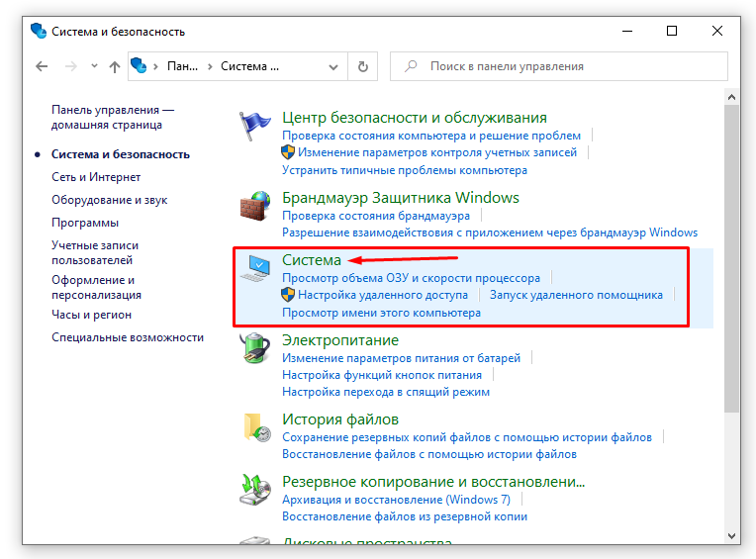Viewport: 756px width, 559px height.
Task: Click Устранить типичные проблемы компьютера
Action: 405,170
